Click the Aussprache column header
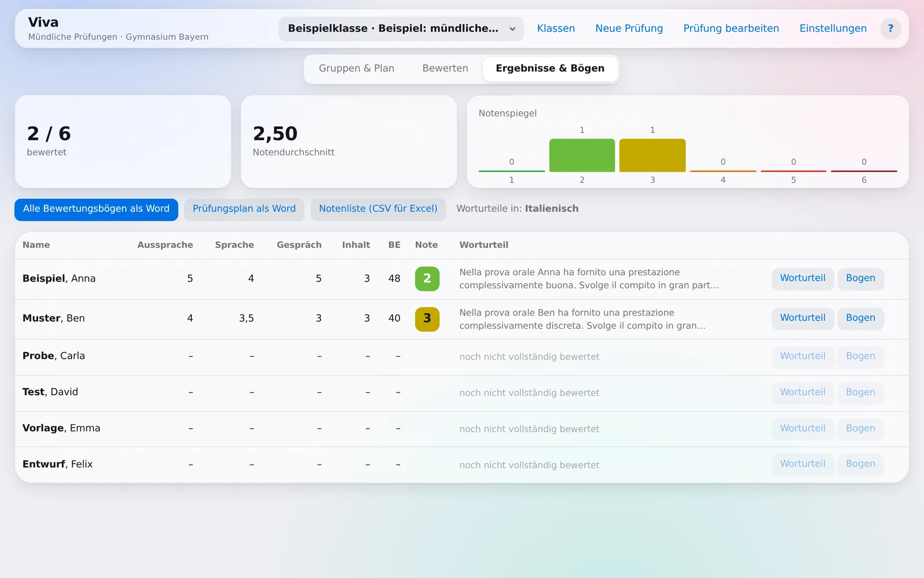The height and width of the screenshot is (578, 924). click(x=165, y=245)
